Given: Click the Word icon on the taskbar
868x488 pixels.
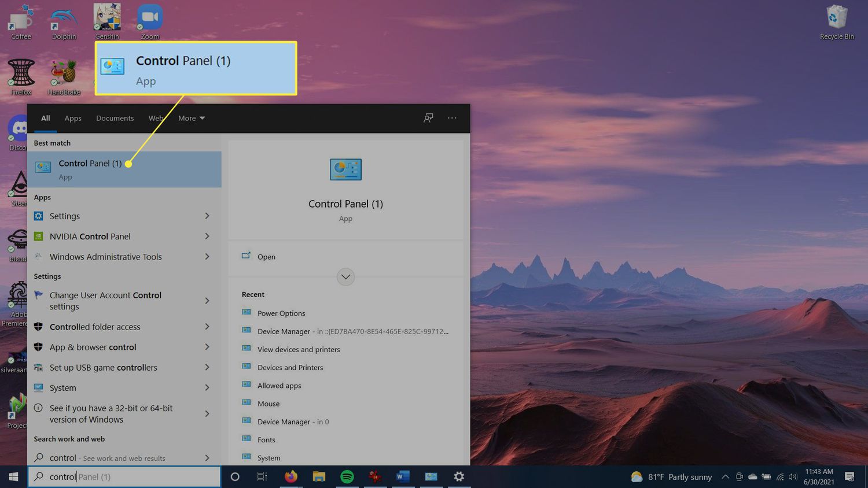Looking at the screenshot, I should [403, 476].
